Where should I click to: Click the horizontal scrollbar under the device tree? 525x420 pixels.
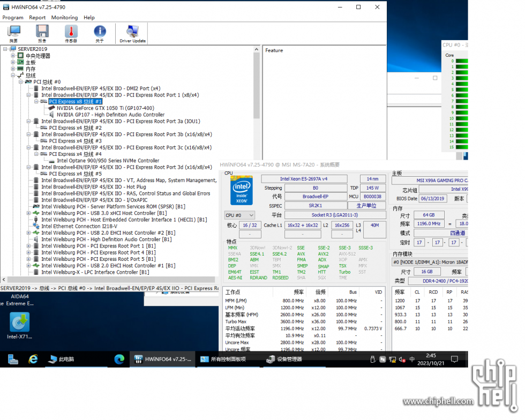click(x=111, y=279)
